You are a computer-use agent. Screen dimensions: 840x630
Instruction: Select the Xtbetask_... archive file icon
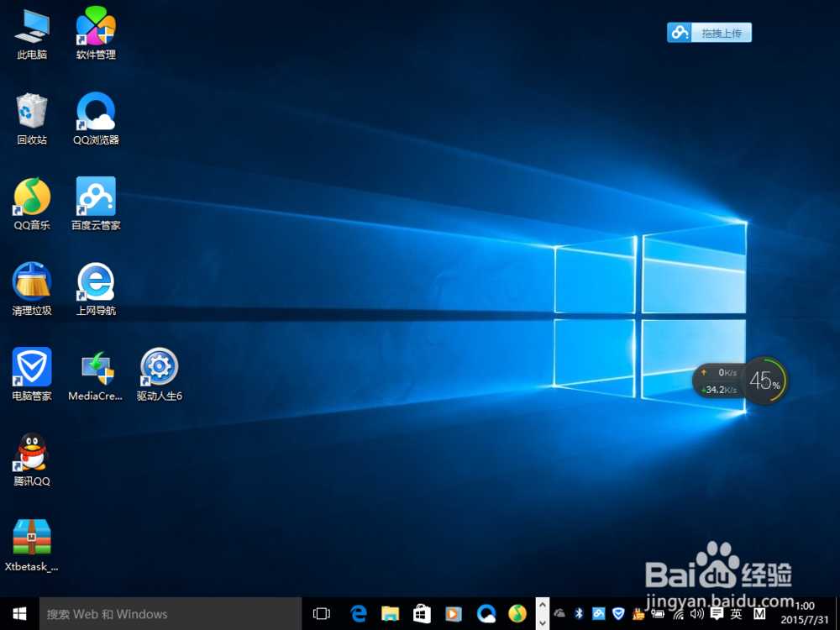pyautogui.click(x=32, y=545)
